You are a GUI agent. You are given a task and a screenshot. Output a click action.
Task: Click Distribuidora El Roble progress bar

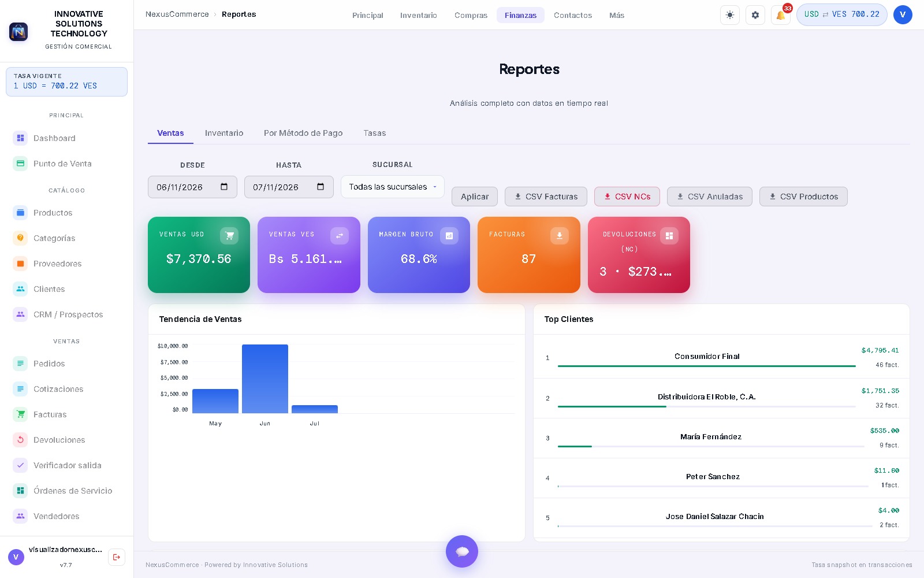tap(707, 406)
